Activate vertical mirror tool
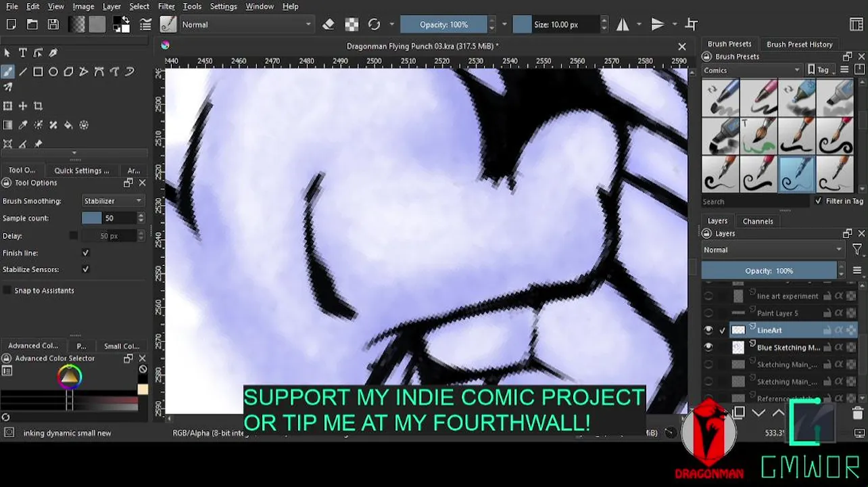The image size is (868, 487). click(x=657, y=24)
